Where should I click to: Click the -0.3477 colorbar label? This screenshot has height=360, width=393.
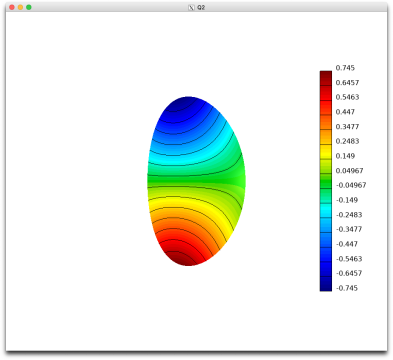pyautogui.click(x=349, y=229)
